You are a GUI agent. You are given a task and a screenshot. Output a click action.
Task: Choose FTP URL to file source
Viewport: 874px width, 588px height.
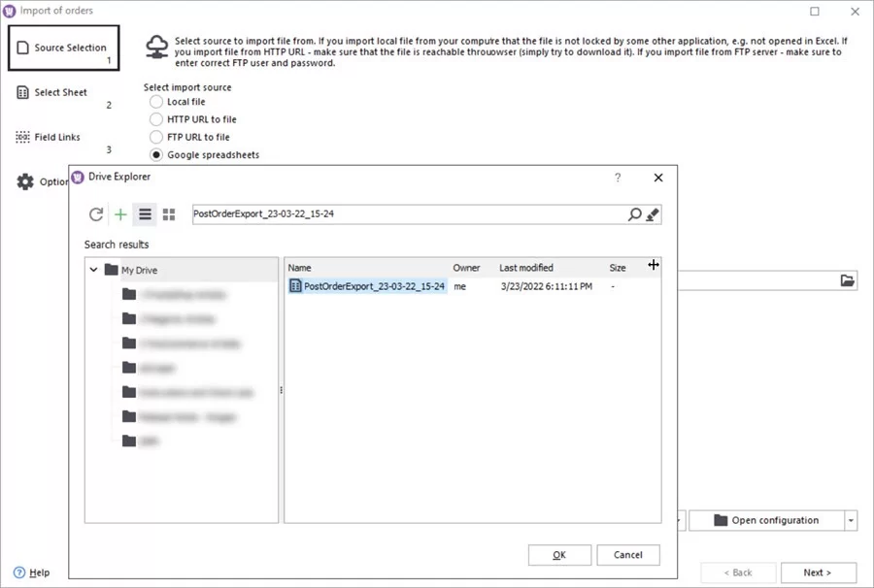point(155,137)
